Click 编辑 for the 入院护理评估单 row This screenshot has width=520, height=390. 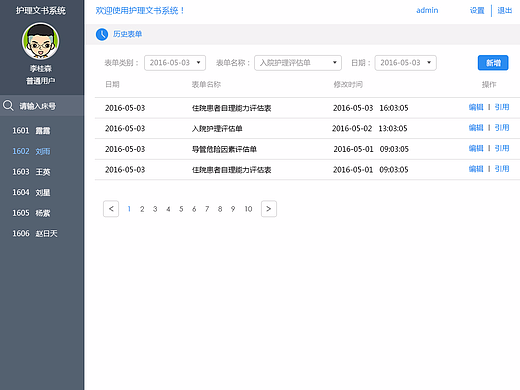coord(476,128)
